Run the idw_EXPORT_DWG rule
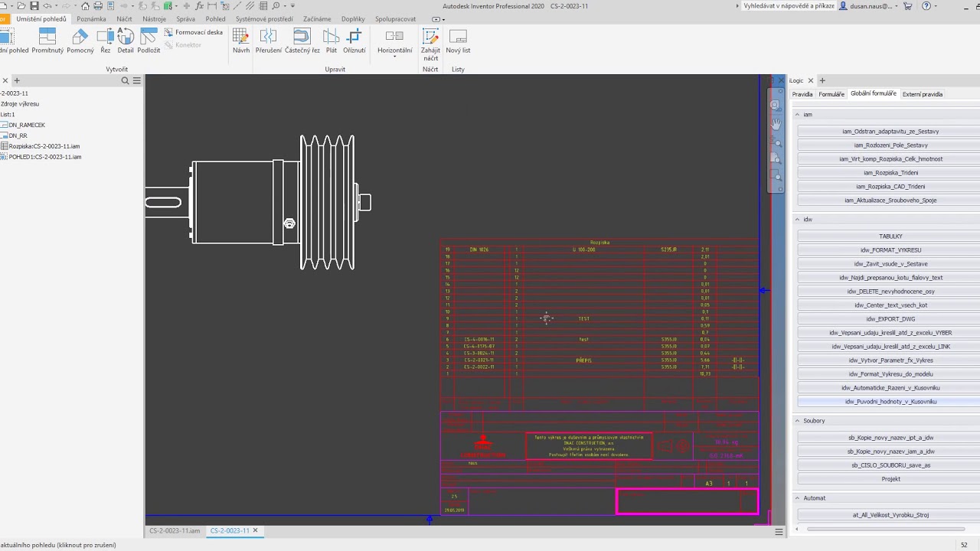 click(890, 319)
